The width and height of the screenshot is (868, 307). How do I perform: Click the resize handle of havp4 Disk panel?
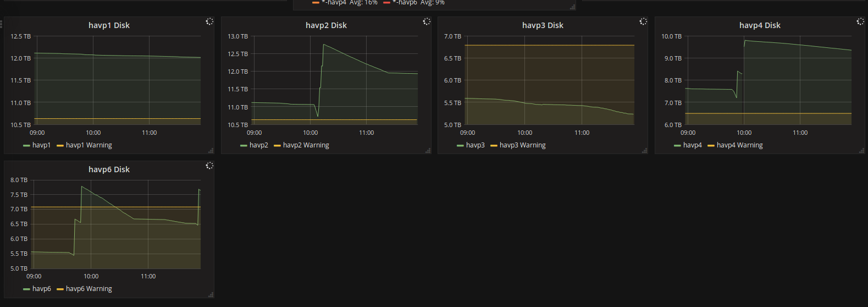861,150
